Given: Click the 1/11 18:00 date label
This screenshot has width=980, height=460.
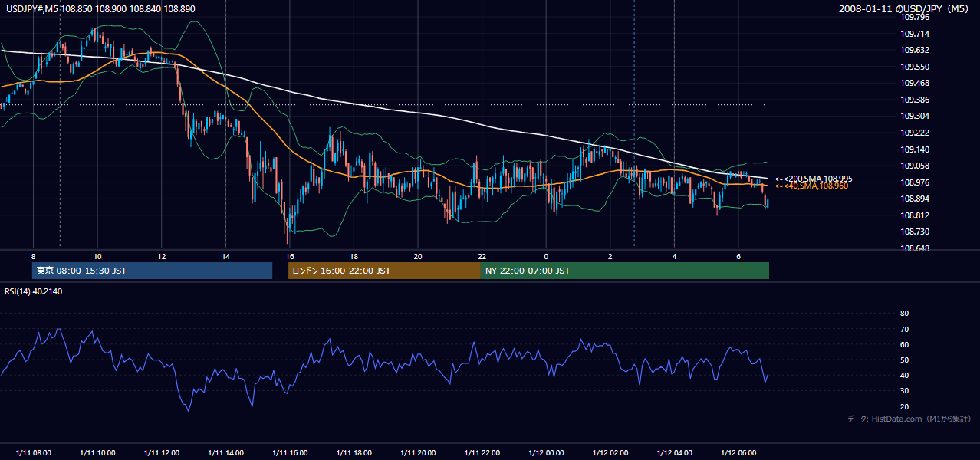Looking at the screenshot, I should pyautogui.click(x=354, y=453).
